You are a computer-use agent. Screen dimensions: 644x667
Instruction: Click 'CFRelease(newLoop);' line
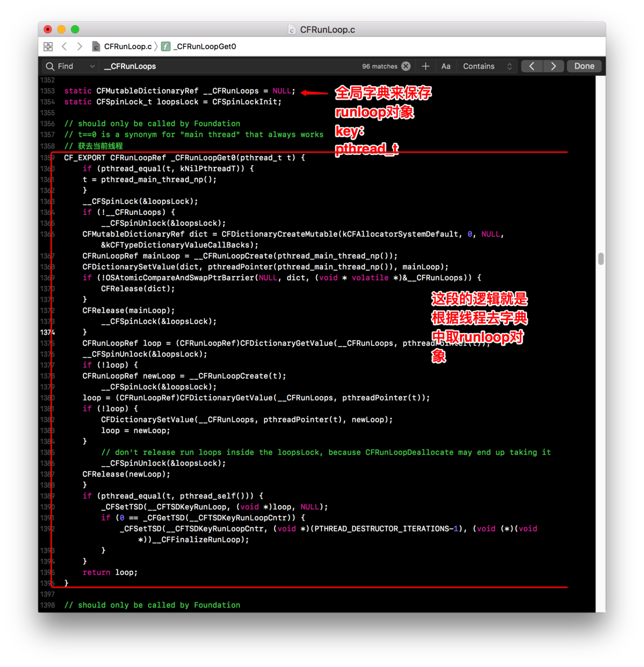pos(126,474)
